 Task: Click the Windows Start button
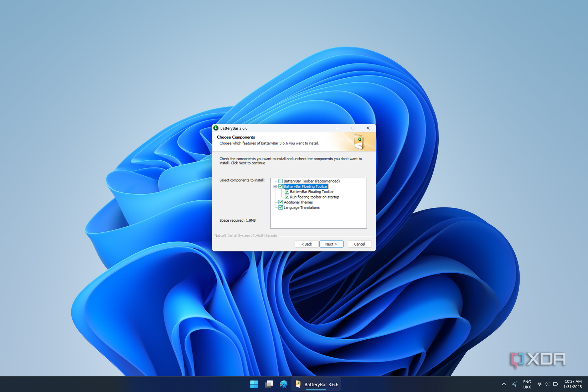pyautogui.click(x=254, y=384)
